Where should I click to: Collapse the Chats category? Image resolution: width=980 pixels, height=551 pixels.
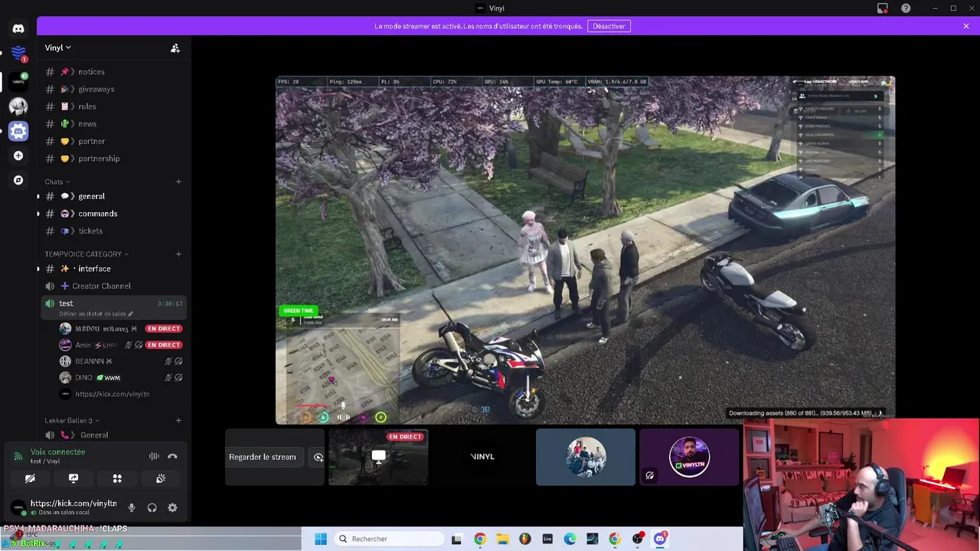pyautogui.click(x=57, y=181)
